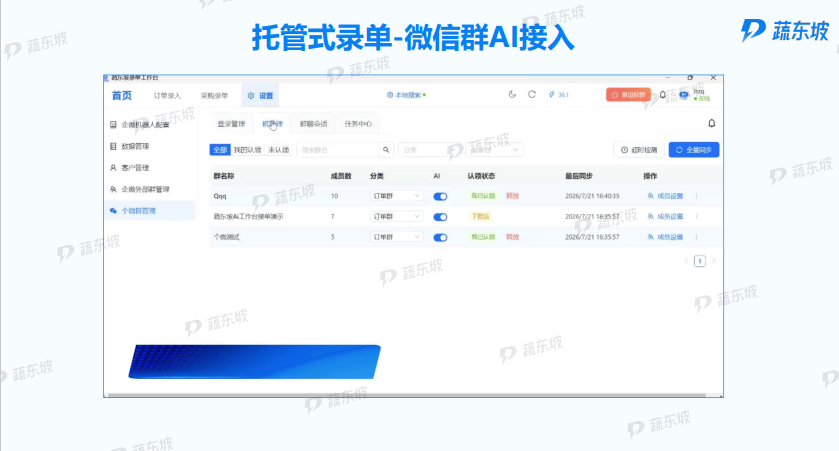Click the 客户管理 person icon

pos(113,167)
